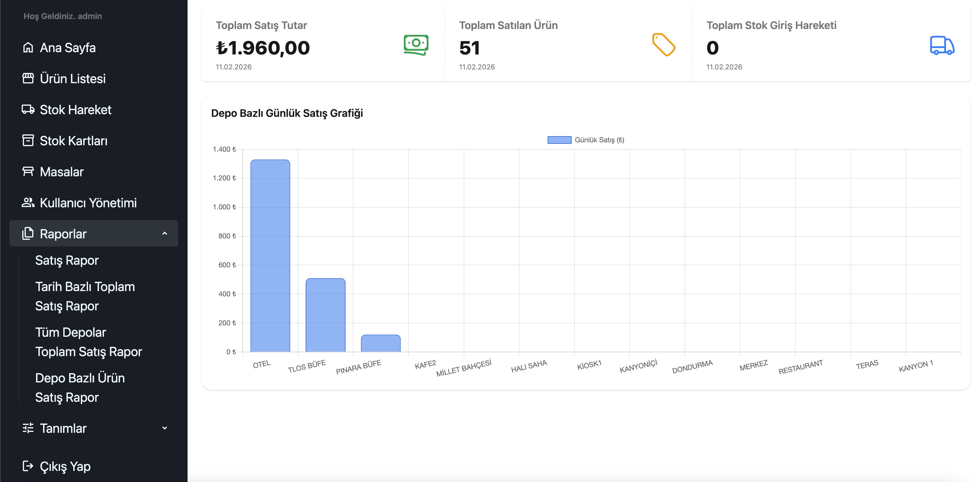Screen dimensions: 980x482
Task: Open Tüm Depolar Toplam Satış Rapor
Action: (x=88, y=342)
